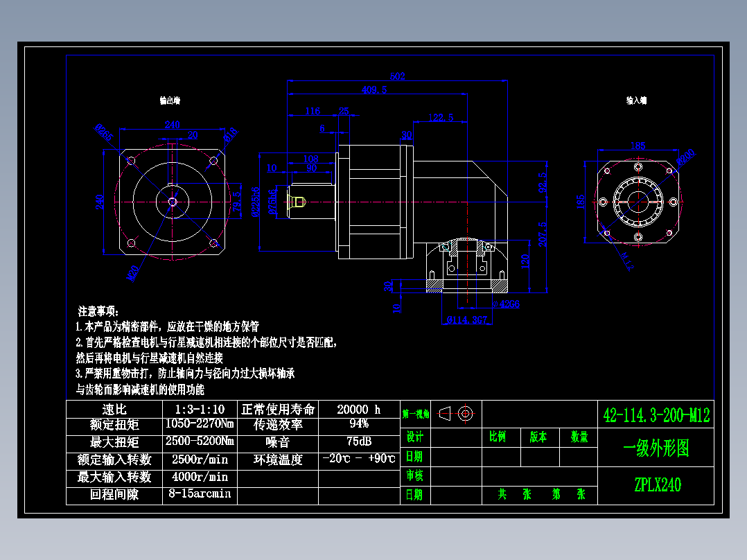Click the 额定扭矩 value 1050-2270Nm

tap(200, 423)
